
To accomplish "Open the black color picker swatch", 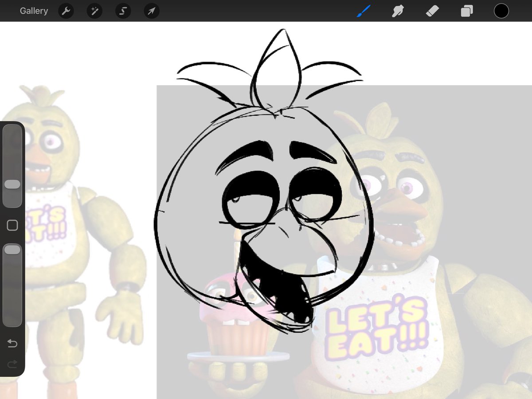I will (501, 11).
